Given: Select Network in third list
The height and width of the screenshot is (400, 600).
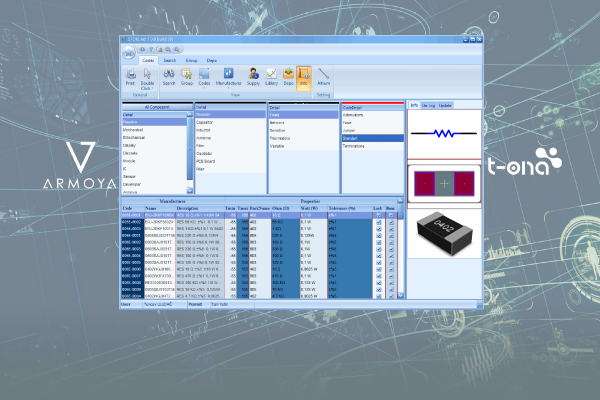Looking at the screenshot, I should [303, 122].
